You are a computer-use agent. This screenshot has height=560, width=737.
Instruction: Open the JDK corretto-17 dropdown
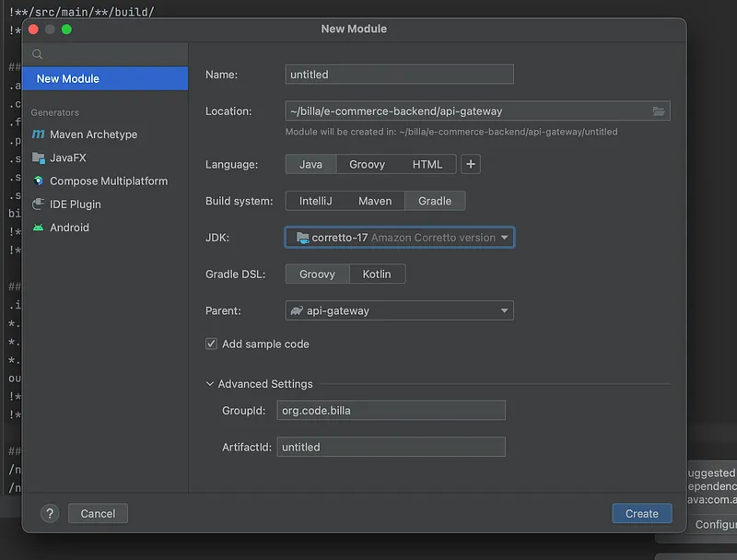pos(399,238)
